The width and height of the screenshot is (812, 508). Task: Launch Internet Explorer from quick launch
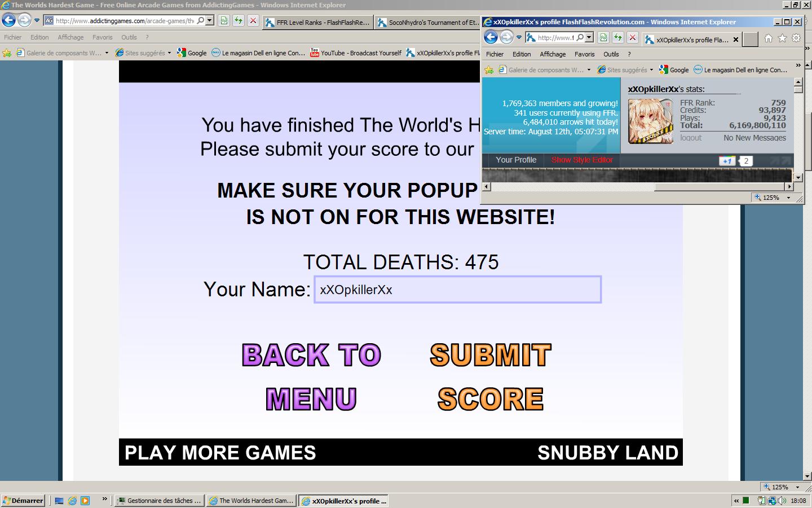(72, 501)
